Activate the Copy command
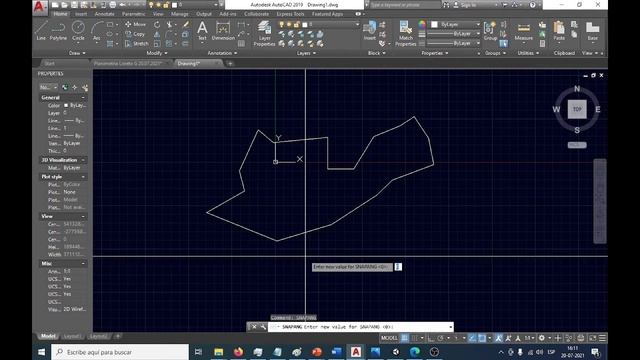Viewport: 640px width, 360px height. tap(135, 34)
